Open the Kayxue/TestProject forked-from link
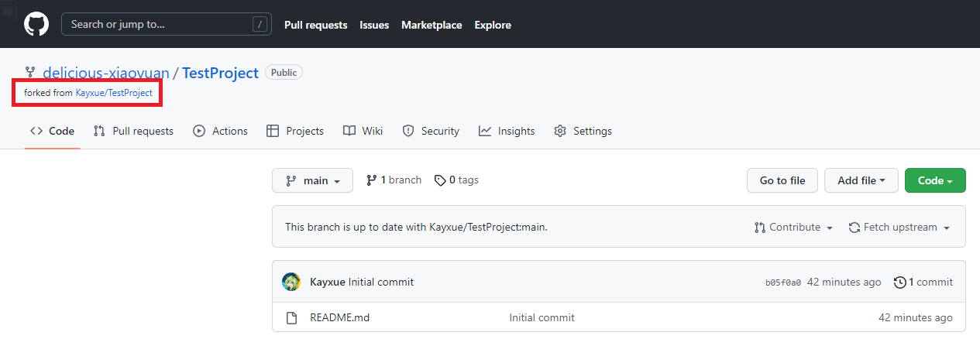The height and width of the screenshot is (339, 980). pos(114,93)
